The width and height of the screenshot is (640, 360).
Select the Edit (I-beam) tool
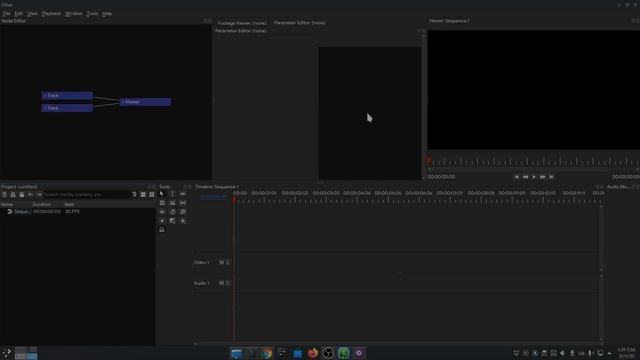[x=172, y=194]
